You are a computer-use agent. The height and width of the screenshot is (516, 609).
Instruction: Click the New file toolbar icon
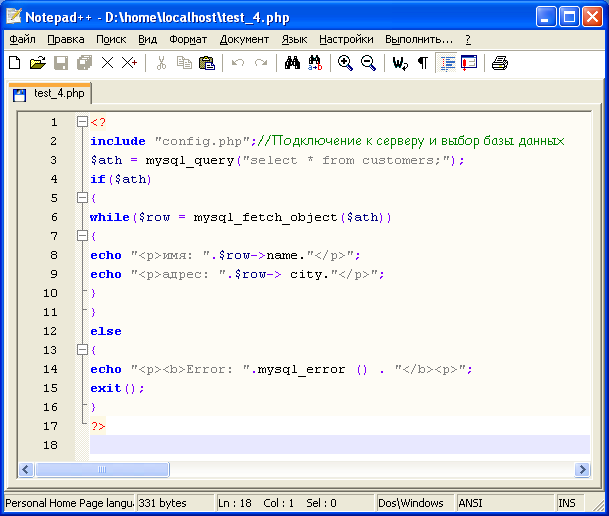(15, 63)
